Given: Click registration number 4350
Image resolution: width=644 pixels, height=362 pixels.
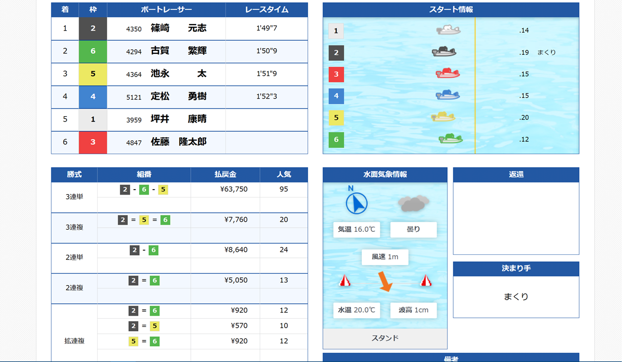Looking at the screenshot, I should (134, 29).
